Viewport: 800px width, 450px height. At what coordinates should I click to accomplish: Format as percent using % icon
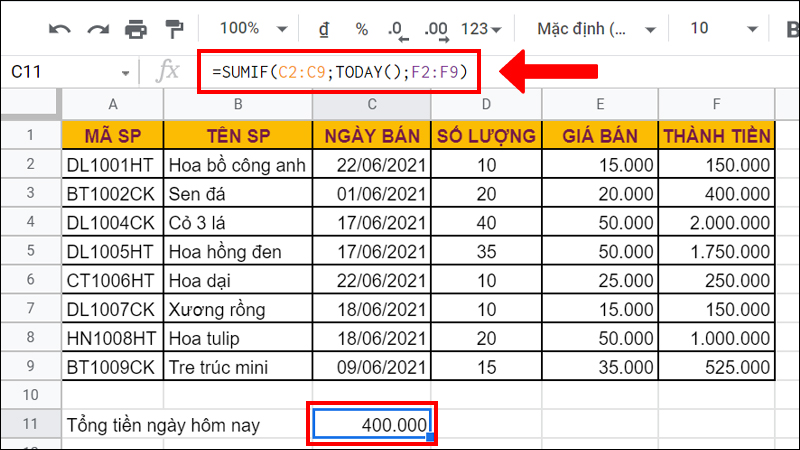[x=361, y=28]
